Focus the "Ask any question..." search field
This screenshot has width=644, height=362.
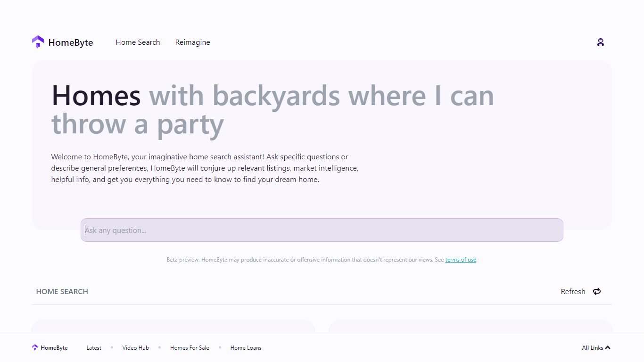pyautogui.click(x=322, y=230)
